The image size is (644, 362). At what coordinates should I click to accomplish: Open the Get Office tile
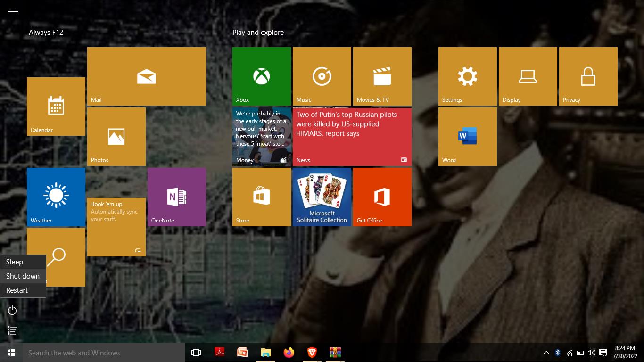[x=382, y=197]
